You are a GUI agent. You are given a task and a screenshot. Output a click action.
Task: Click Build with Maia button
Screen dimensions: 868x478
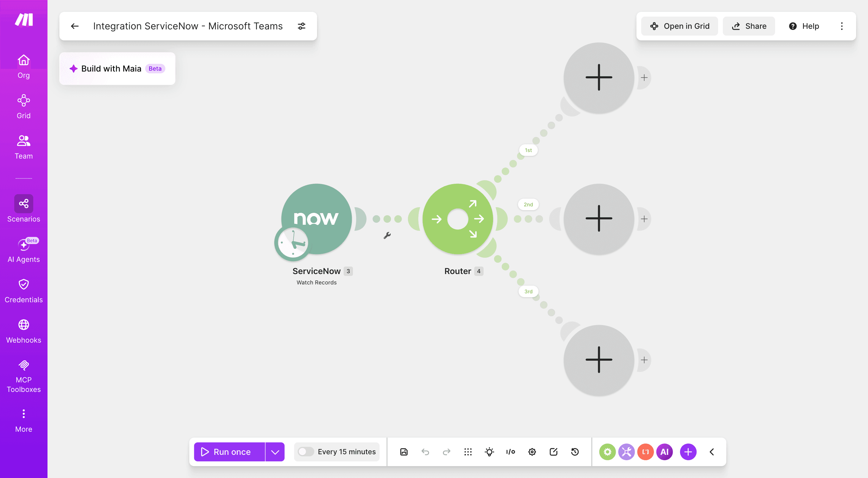pyautogui.click(x=117, y=68)
